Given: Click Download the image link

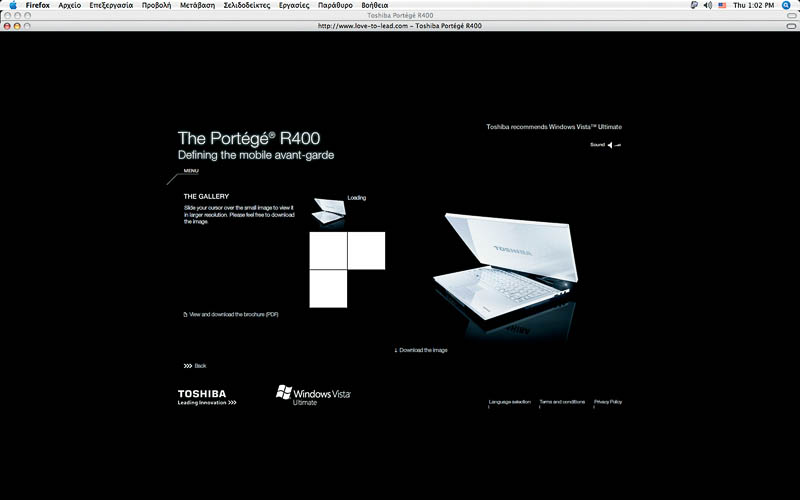Looking at the screenshot, I should pos(423,350).
